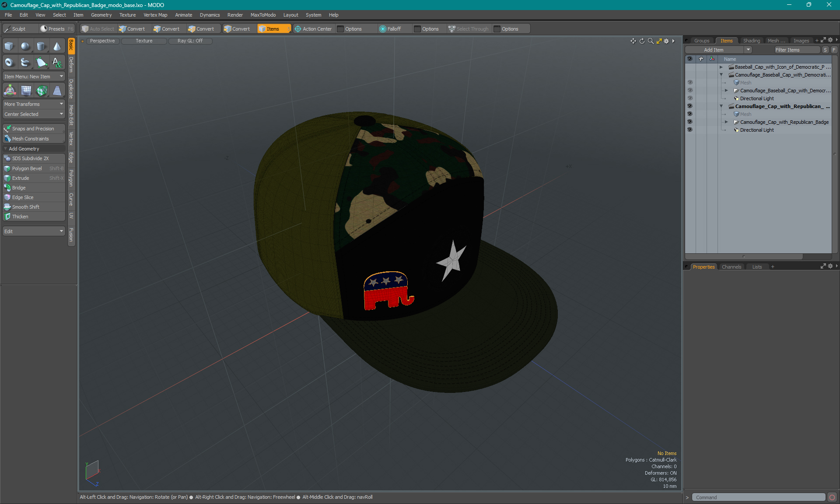Click the grid plane tool icon

pyautogui.click(x=25, y=91)
